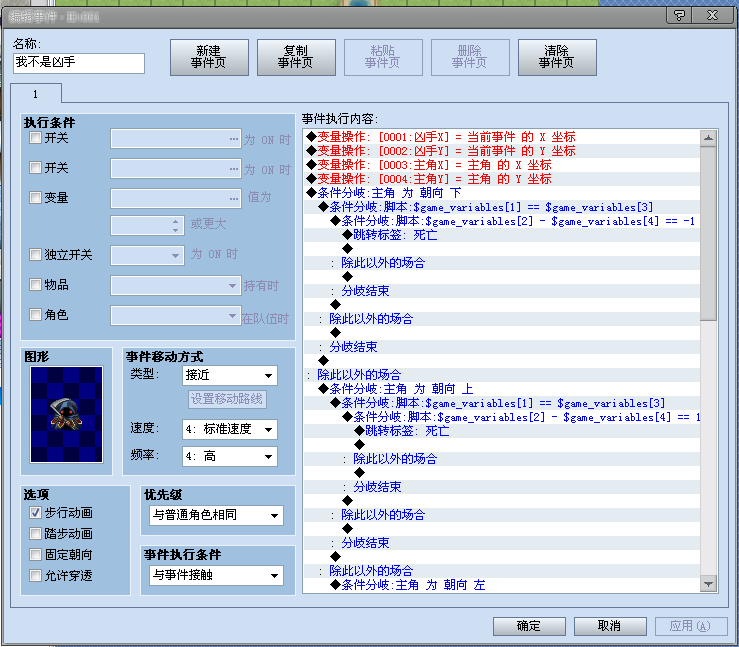Enable the first 开关 condition checkbox

coord(35,138)
